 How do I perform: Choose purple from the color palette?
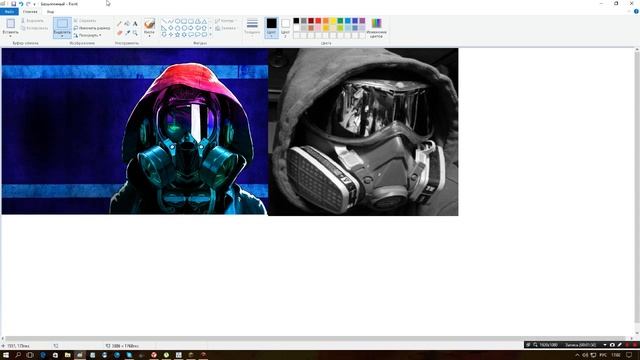point(362,20)
